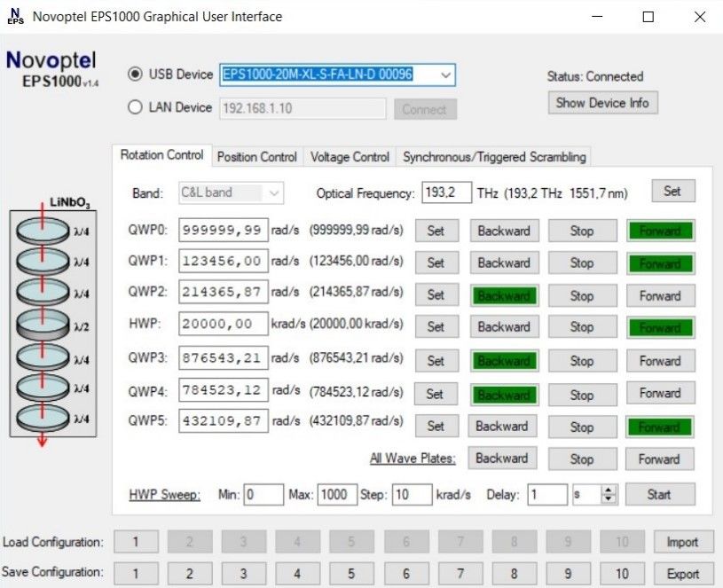Viewport: 723px width, 588px height.
Task: Switch to the Position Control tab
Action: pyautogui.click(x=257, y=157)
